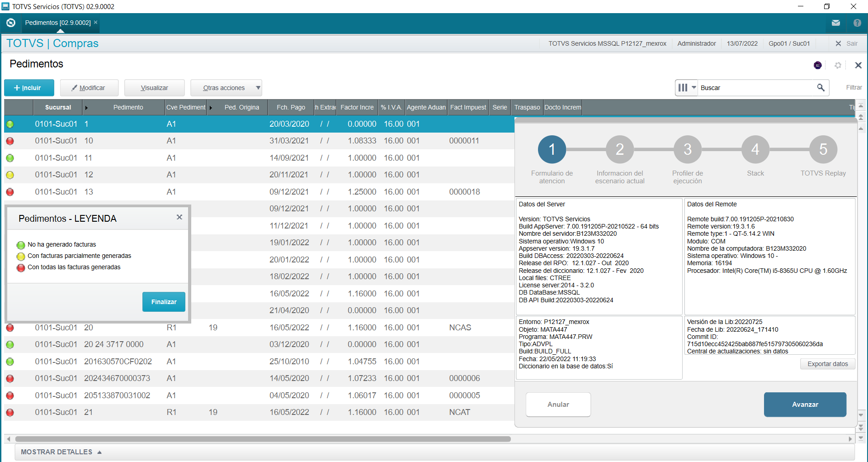Open the help question mark icon
The width and height of the screenshot is (868, 462).
(x=857, y=23)
